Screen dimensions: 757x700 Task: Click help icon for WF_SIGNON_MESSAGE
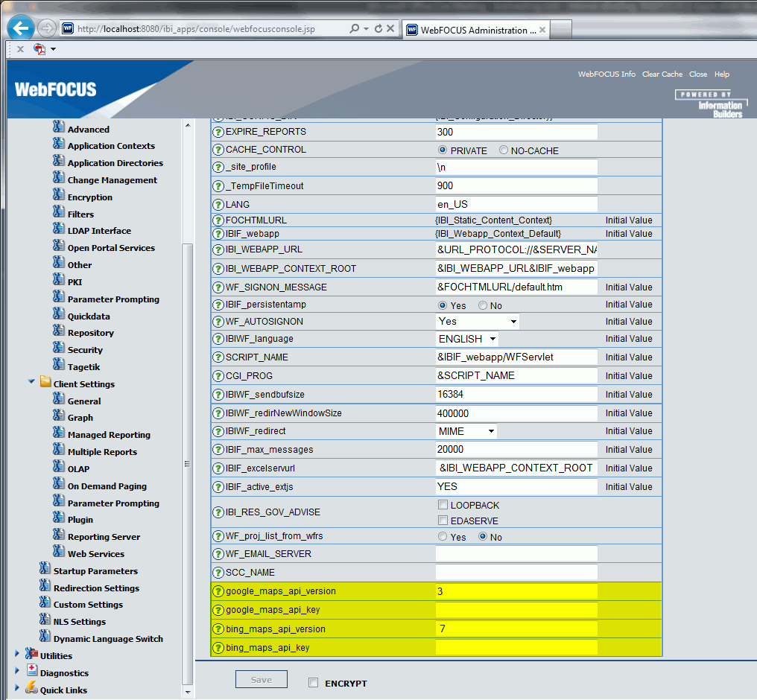click(219, 287)
